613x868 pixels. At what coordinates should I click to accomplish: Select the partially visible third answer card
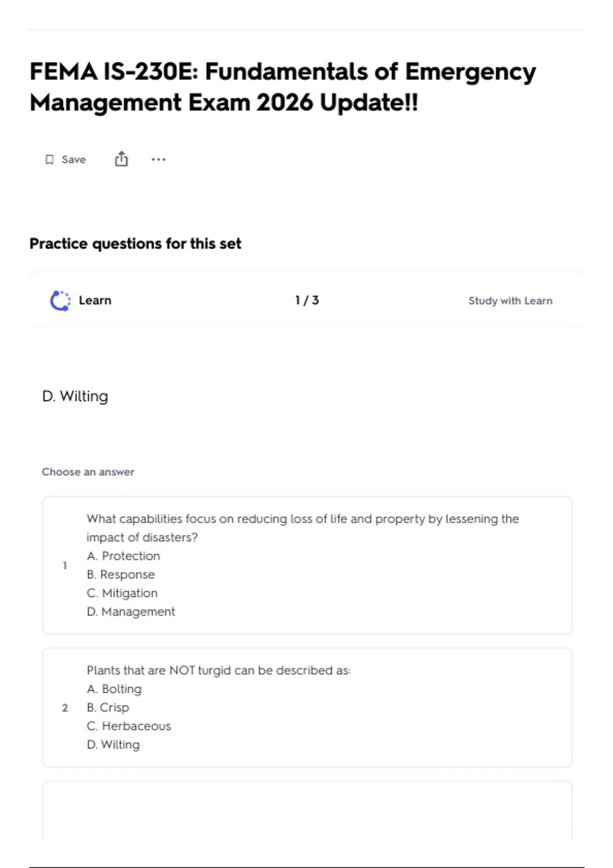307,810
